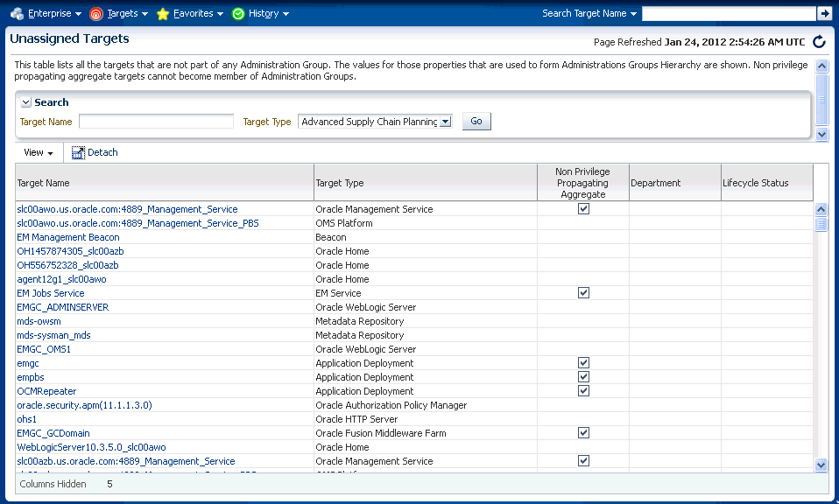Click the Target Name search field
The image size is (839, 504).
156,122
